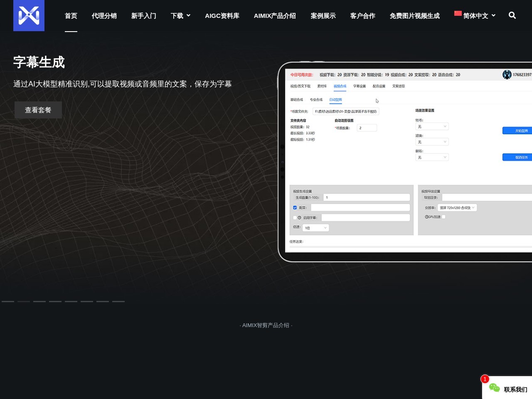Click the user avatar in the app screenshot
Image resolution: width=532 pixels, height=399 pixels.
[x=507, y=74]
